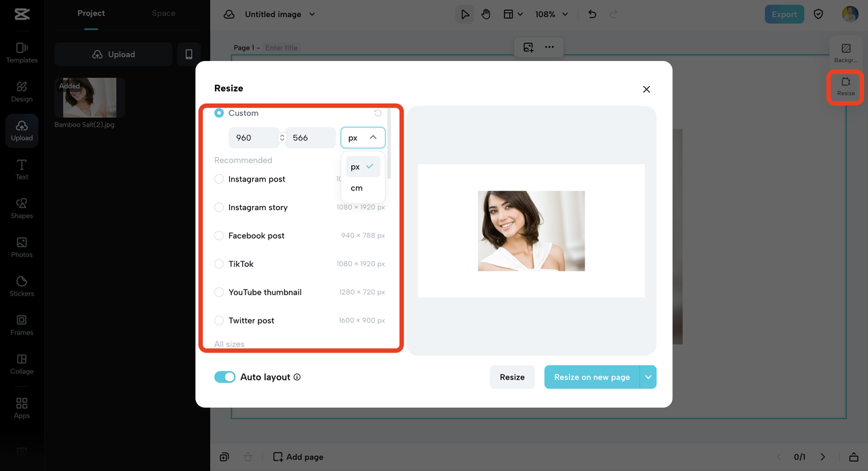This screenshot has height=471, width=868.
Task: Click the upload from phone icon
Action: coord(189,54)
